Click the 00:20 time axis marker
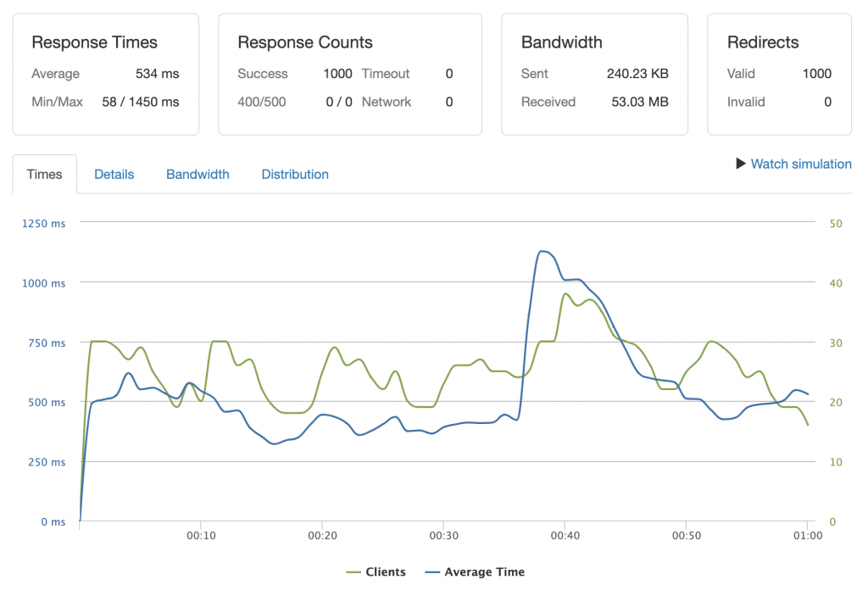The height and width of the screenshot is (591, 868). [x=322, y=536]
